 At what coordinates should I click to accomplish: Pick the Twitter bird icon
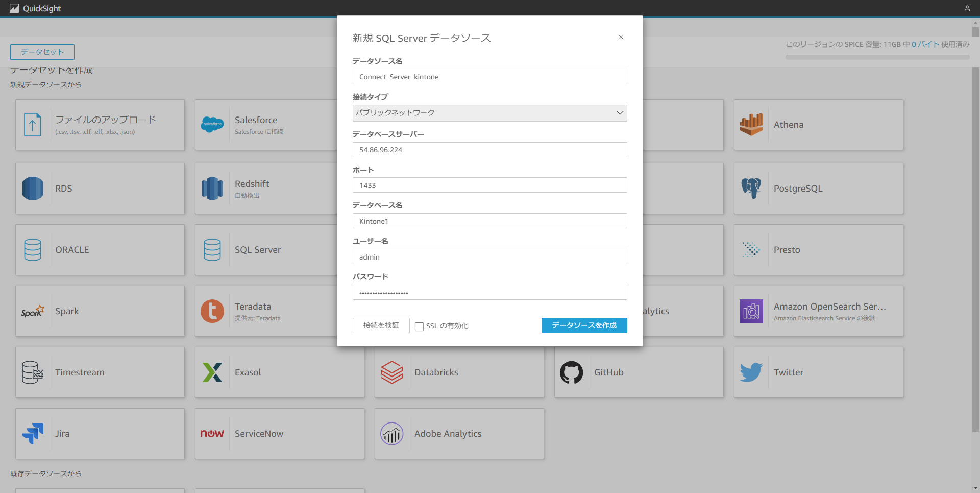point(751,372)
